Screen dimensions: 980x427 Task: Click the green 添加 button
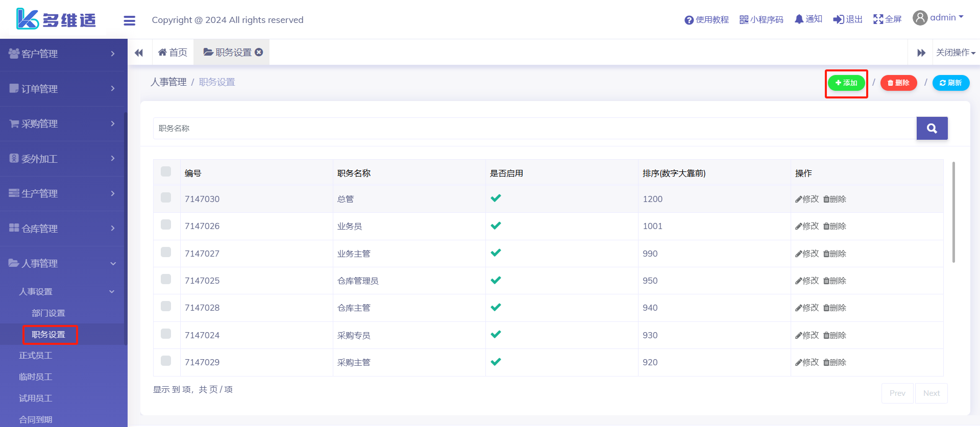pos(846,83)
